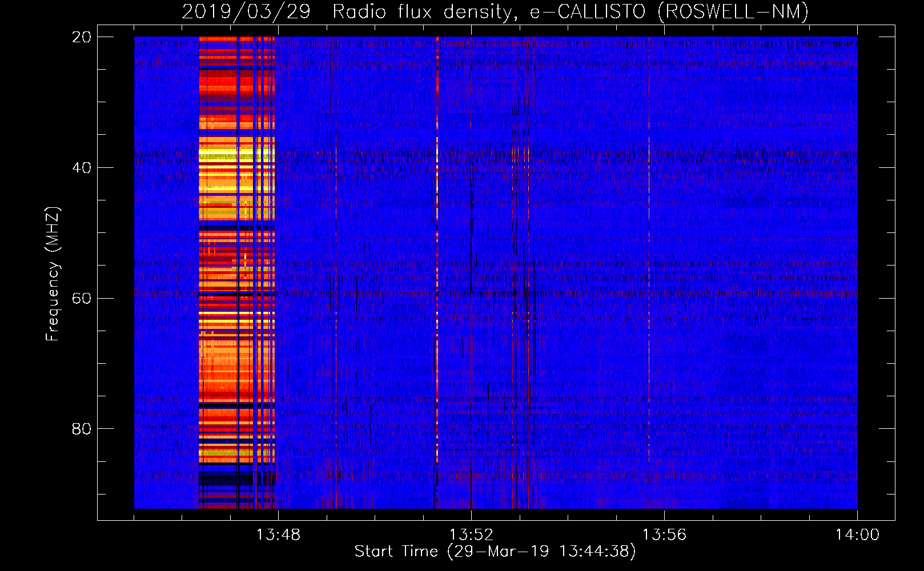
Task: Click the x-axis time label "13:48"
Action: pos(278,535)
